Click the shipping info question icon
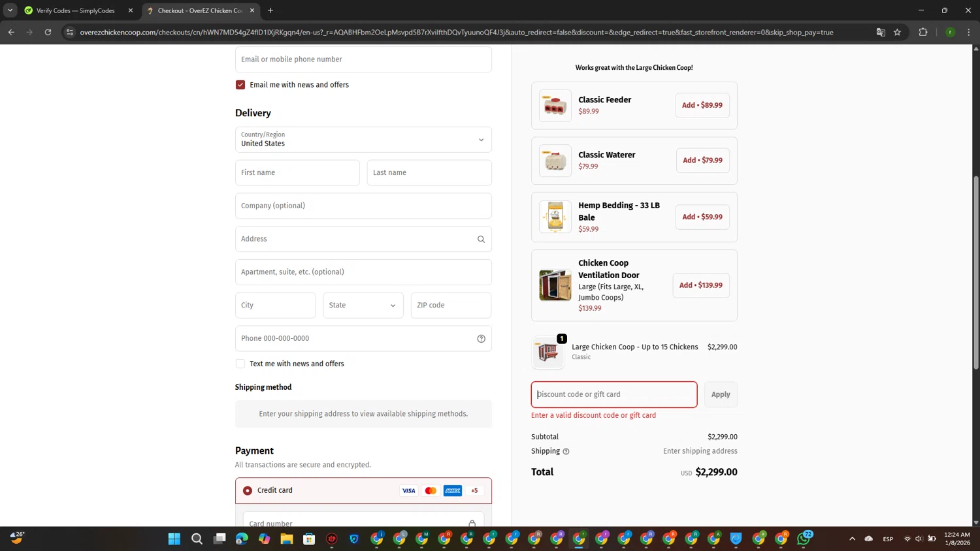Viewport: 980px width, 551px height. coord(566,451)
